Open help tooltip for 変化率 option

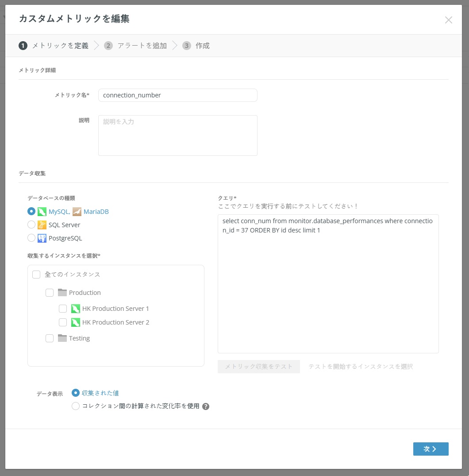tap(206, 406)
